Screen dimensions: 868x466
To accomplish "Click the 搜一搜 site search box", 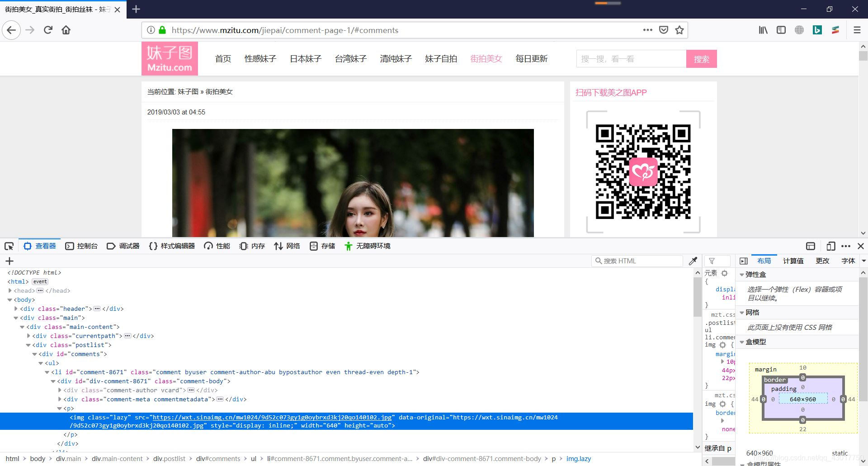I will coord(631,59).
